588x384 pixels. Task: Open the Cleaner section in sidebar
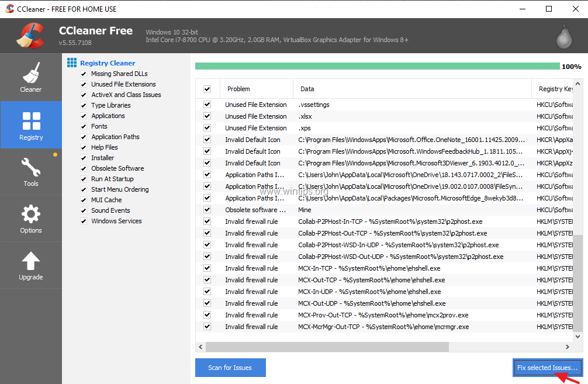[x=31, y=77]
